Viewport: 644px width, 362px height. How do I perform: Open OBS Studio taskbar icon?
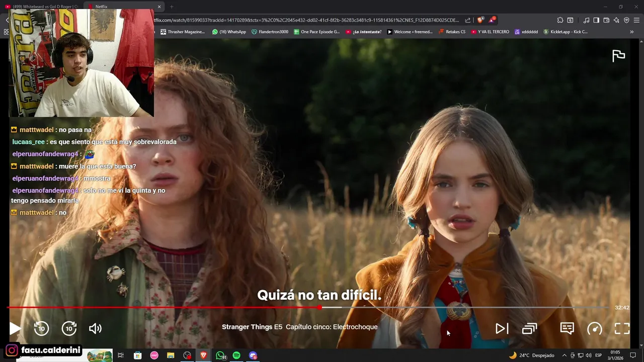[187, 355]
